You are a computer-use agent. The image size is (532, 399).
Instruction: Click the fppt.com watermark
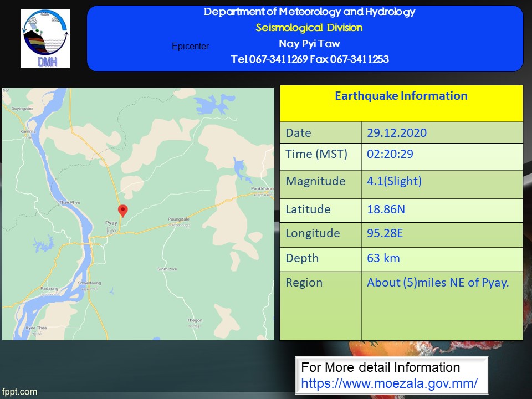[x=19, y=392]
